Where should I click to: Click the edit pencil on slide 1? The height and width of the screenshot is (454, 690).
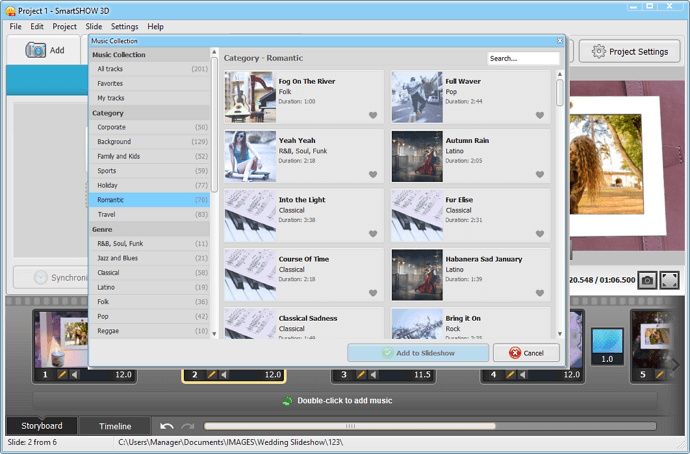click(x=62, y=375)
